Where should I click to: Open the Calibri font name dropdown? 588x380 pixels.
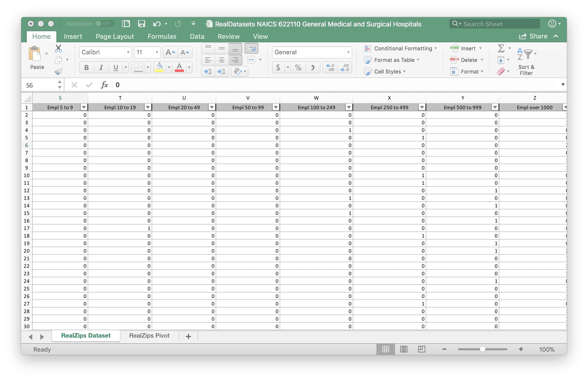click(128, 52)
